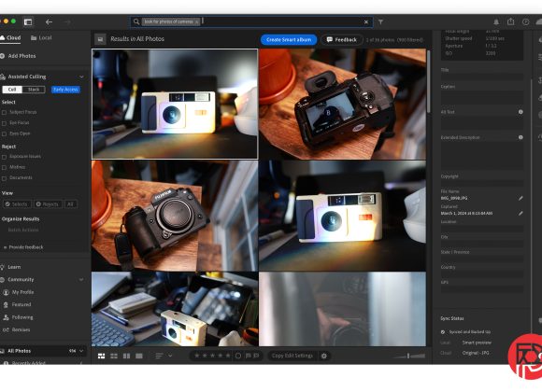Viewport: 542px width, 392px height.
Task: Click Copy Edit Settings button
Action: [292, 356]
